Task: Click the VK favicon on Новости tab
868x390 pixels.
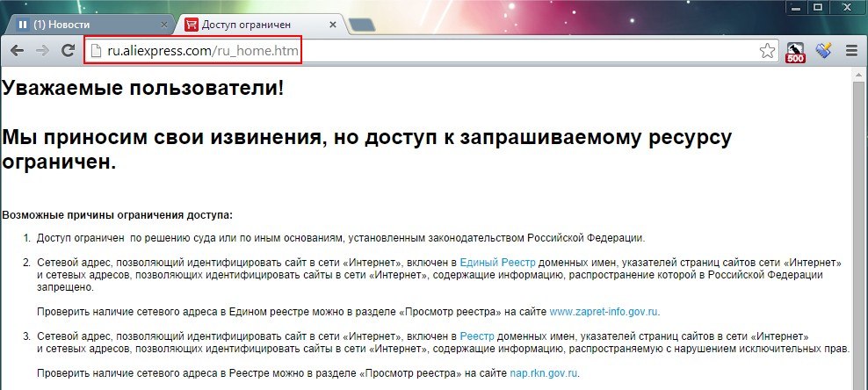Action: (x=23, y=25)
